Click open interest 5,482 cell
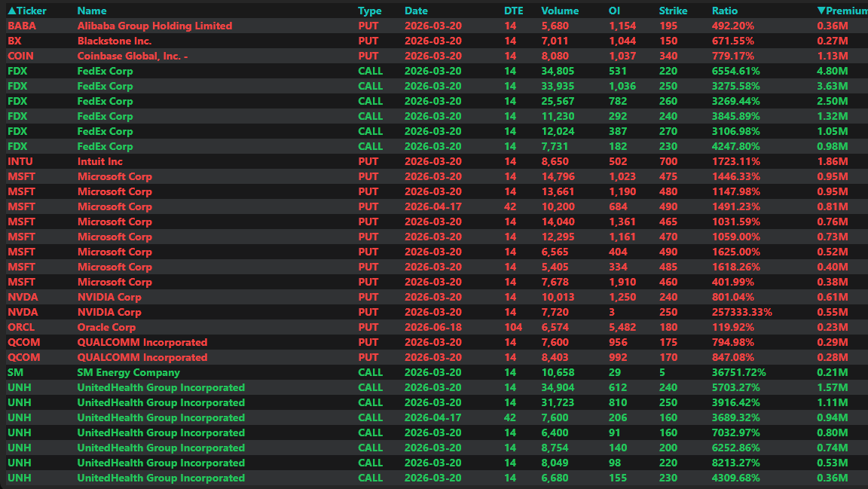This screenshot has height=489, width=868. pos(622,327)
